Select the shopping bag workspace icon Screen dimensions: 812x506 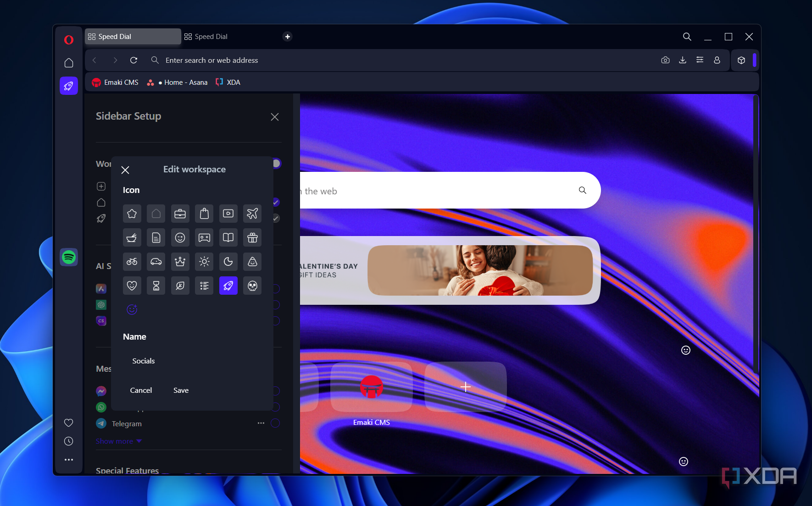(x=204, y=214)
